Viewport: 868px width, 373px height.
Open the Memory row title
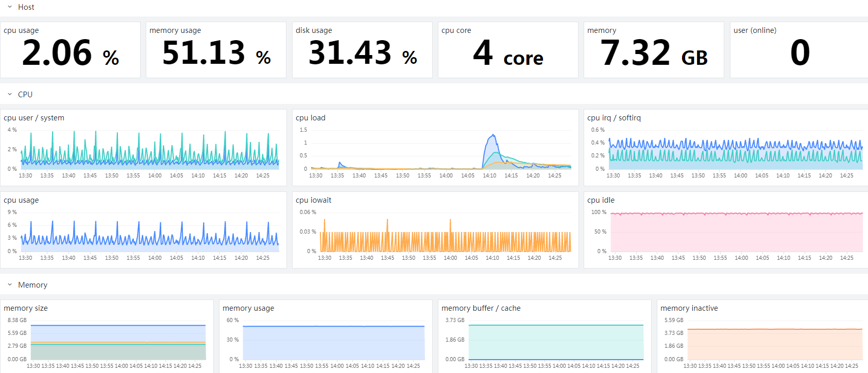pyautogui.click(x=32, y=285)
